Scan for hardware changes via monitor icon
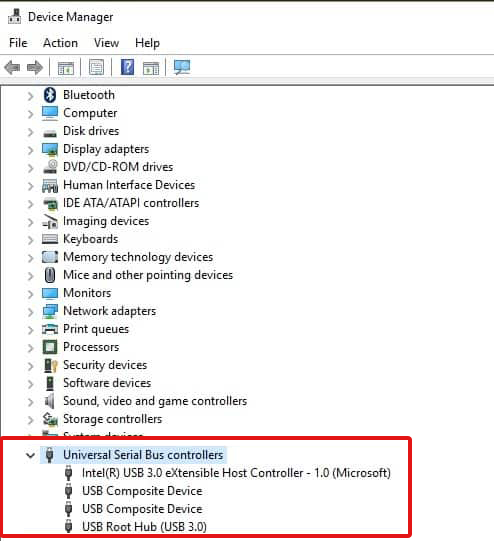494x541 pixels. coord(182,67)
